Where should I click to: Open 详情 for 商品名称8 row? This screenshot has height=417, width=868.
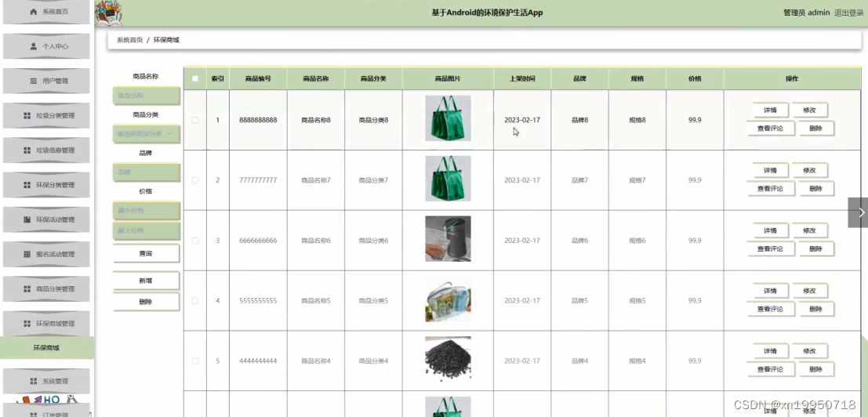pos(770,110)
